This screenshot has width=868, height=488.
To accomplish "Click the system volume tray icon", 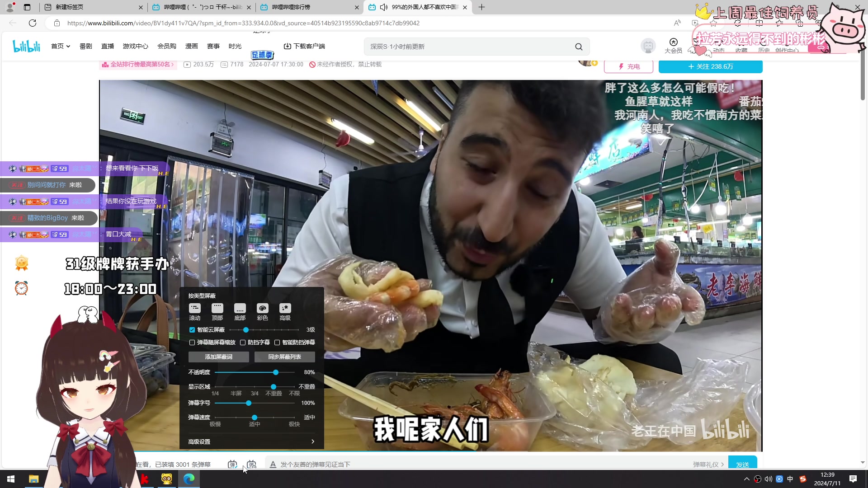I will point(769,479).
